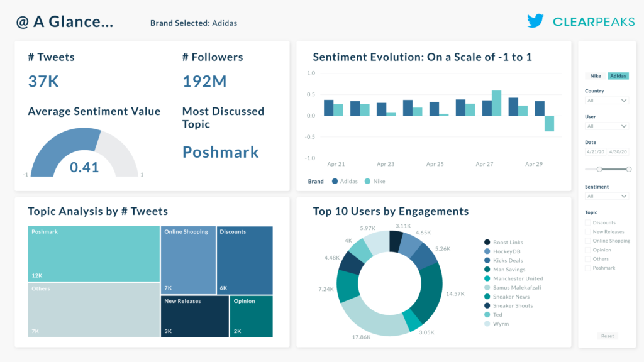Click Wyrm legend entry
This screenshot has width=644, height=362.
click(x=497, y=324)
